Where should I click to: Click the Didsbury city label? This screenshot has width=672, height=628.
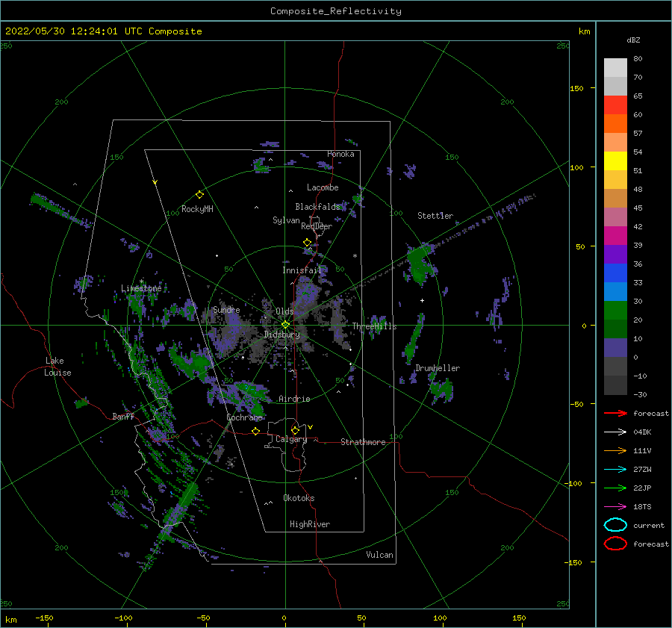[281, 335]
